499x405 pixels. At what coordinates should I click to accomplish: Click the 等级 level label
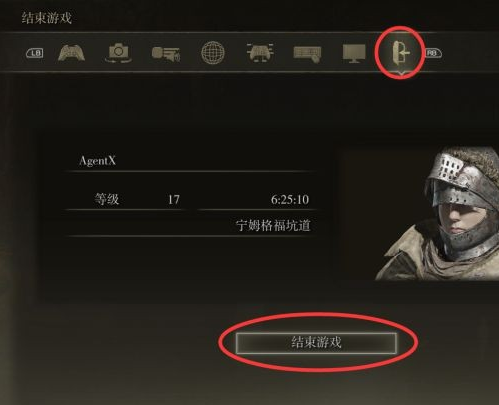pyautogui.click(x=107, y=199)
